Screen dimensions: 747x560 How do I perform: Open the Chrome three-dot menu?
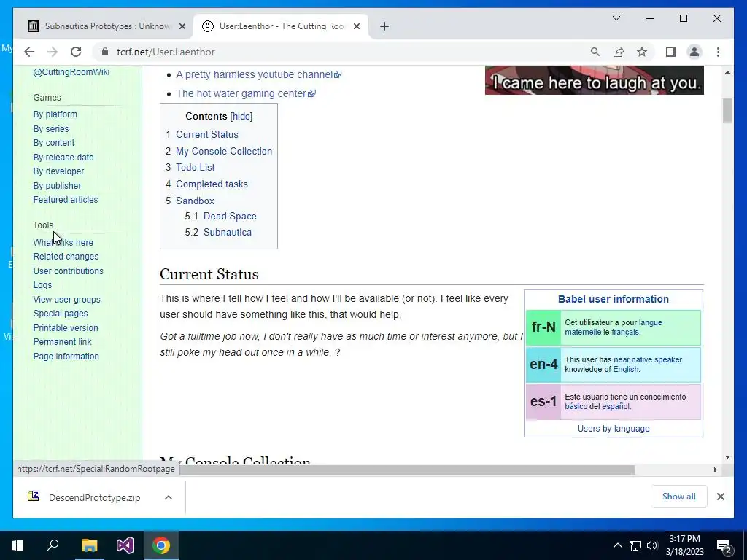point(718,52)
